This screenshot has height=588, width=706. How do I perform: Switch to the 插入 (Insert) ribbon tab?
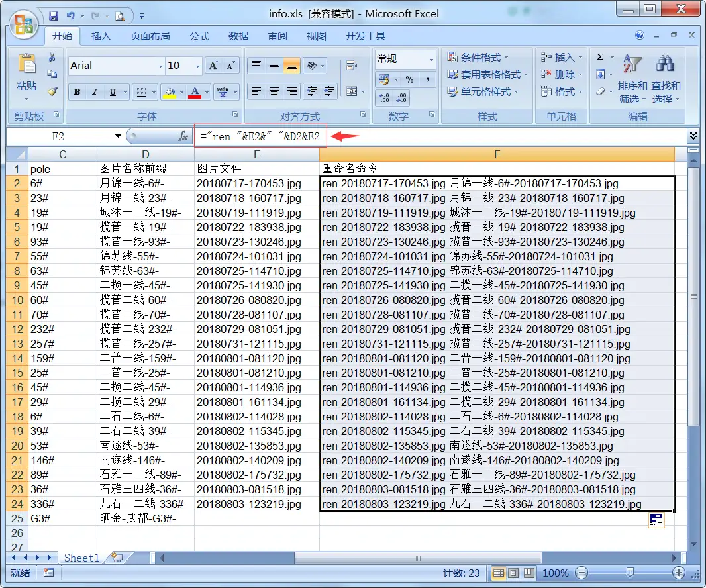point(101,36)
